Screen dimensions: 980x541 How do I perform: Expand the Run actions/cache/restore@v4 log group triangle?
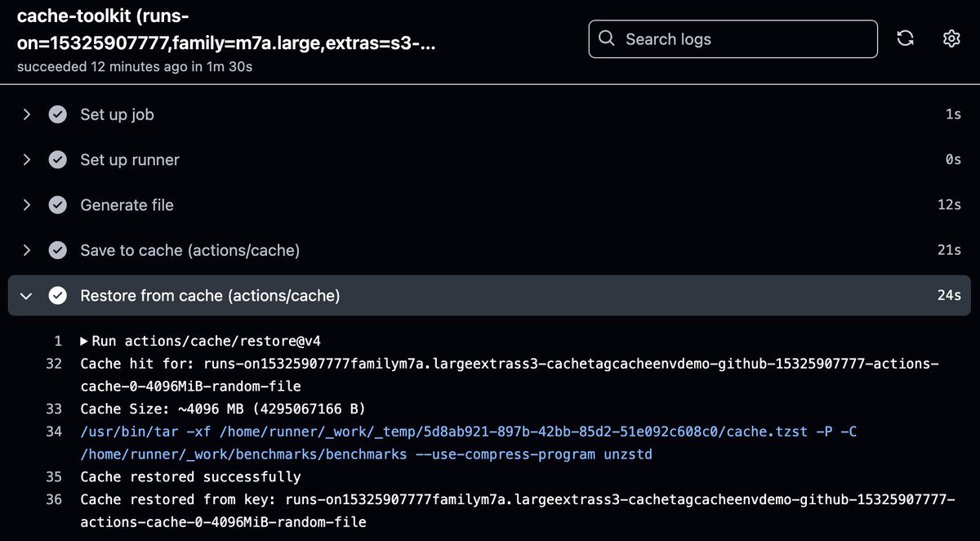pyautogui.click(x=84, y=341)
